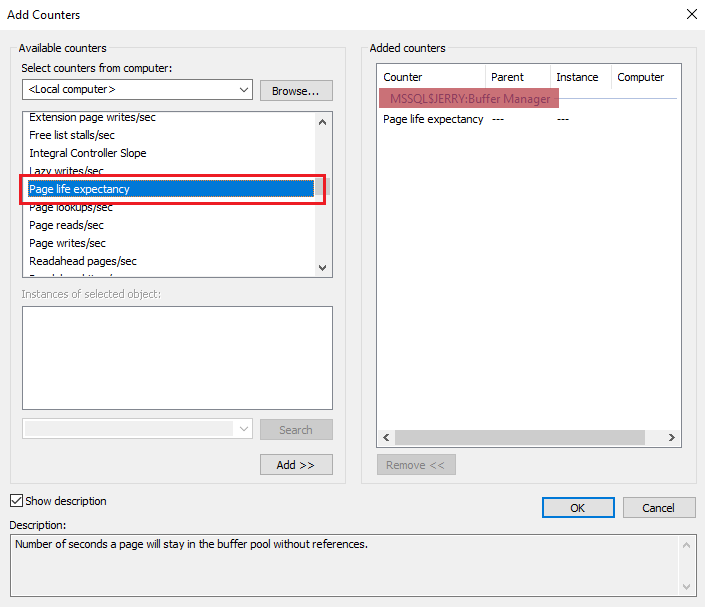This screenshot has width=705, height=607.
Task: Sort by the Counter column header
Action: coord(403,77)
